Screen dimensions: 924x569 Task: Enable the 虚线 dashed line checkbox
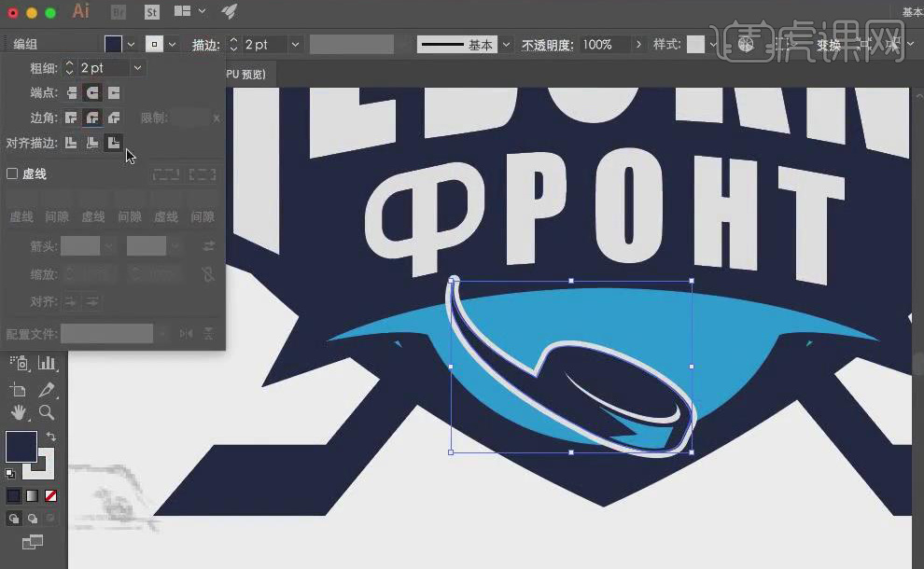tap(12, 173)
